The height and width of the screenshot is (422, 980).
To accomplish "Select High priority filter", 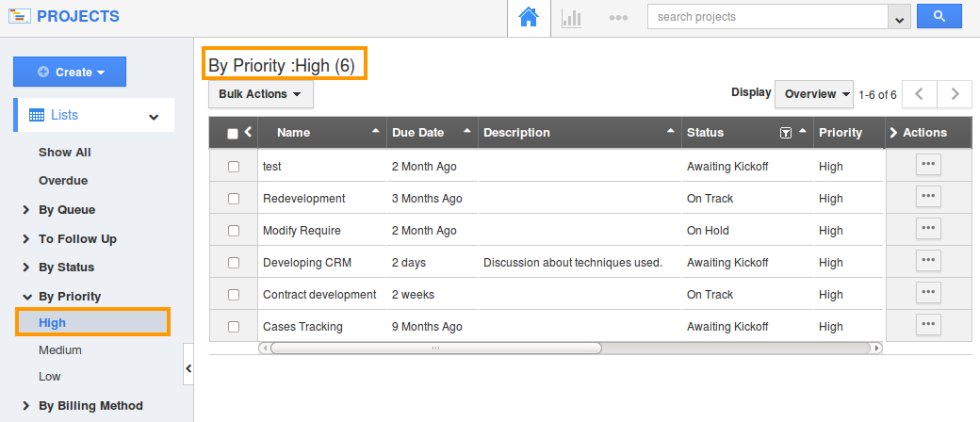I will coord(93,322).
